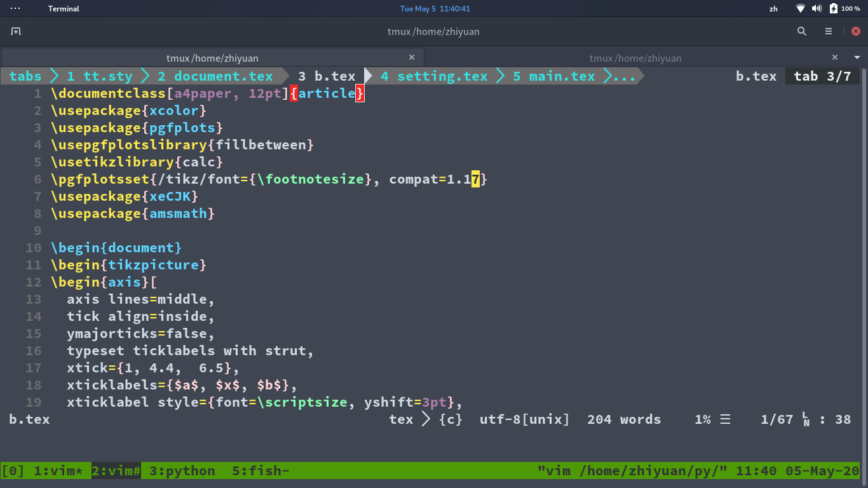Close the terminal window with red button

(x=856, y=31)
